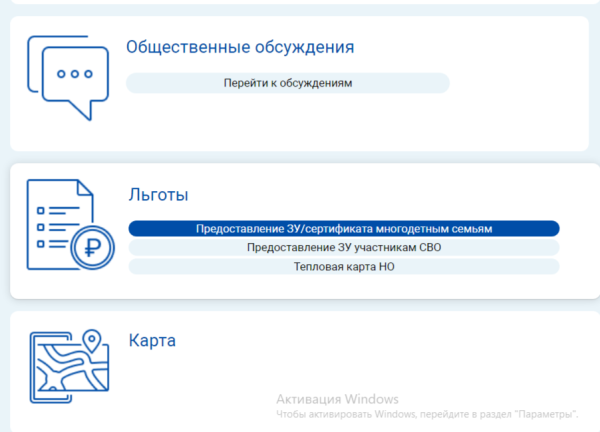Click the folded corner of the Льготы document icon
This screenshot has height=432, width=600.
tap(86, 187)
